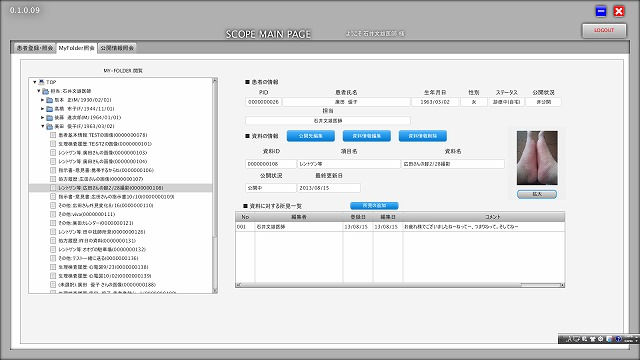Viewport: 640px width, 360px height.
Task: Click the TOP computer icon in tree
Action: pyautogui.click(x=41, y=82)
